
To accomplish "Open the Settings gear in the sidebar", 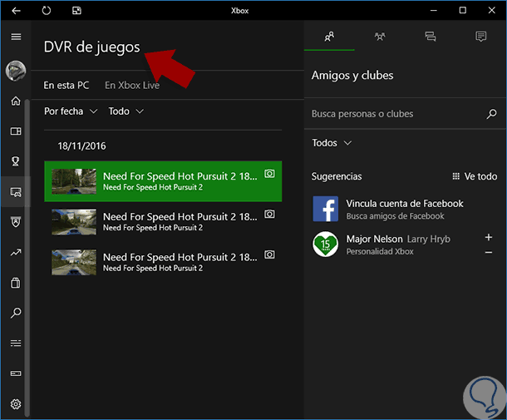I will tap(16, 404).
